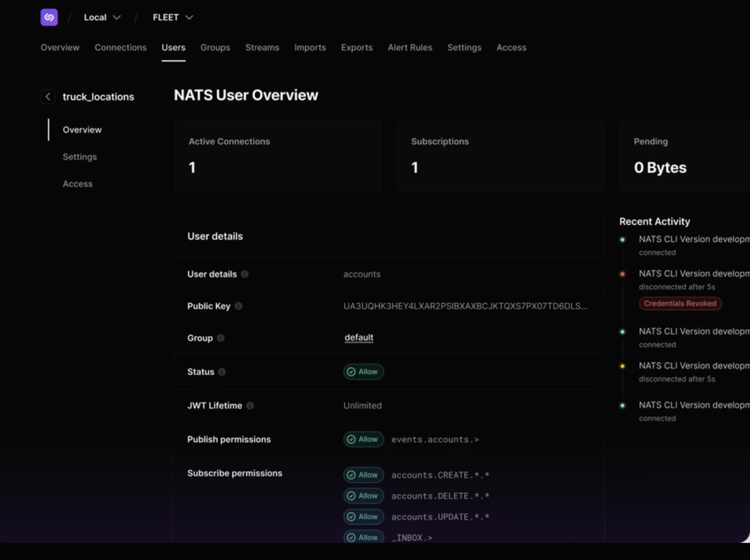Click the Active Connections card

(277, 156)
